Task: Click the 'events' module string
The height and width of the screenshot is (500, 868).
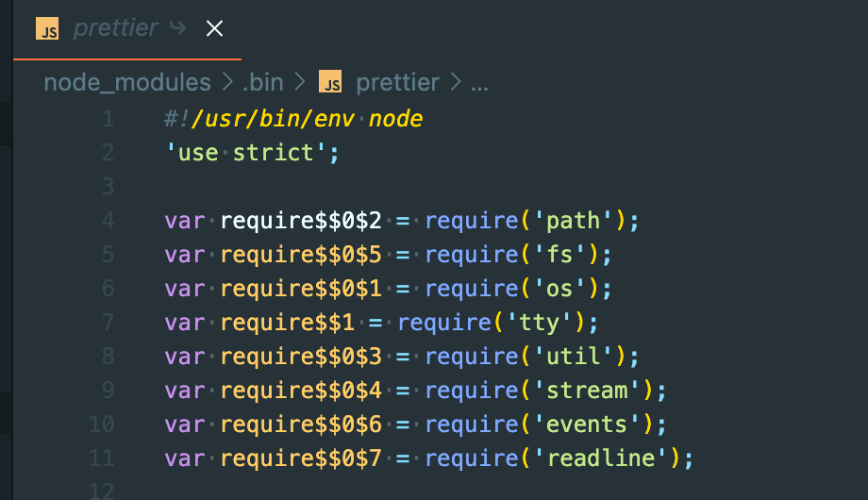Action: [587, 425]
